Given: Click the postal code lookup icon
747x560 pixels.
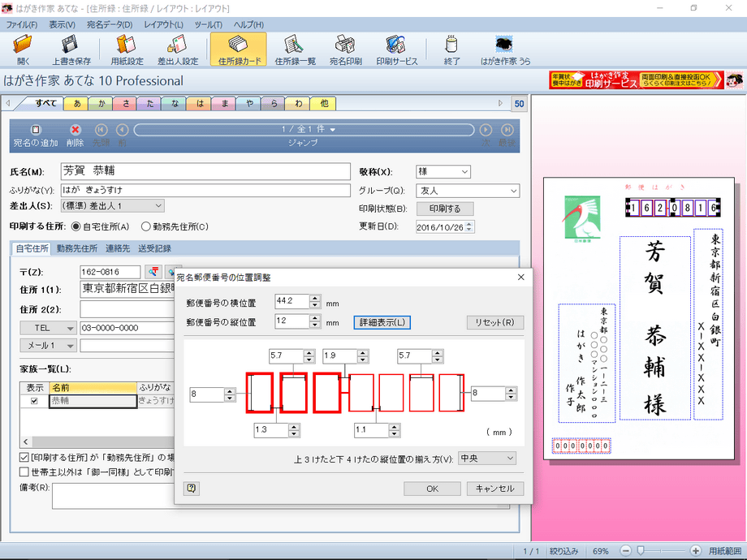Looking at the screenshot, I should click(x=153, y=271).
